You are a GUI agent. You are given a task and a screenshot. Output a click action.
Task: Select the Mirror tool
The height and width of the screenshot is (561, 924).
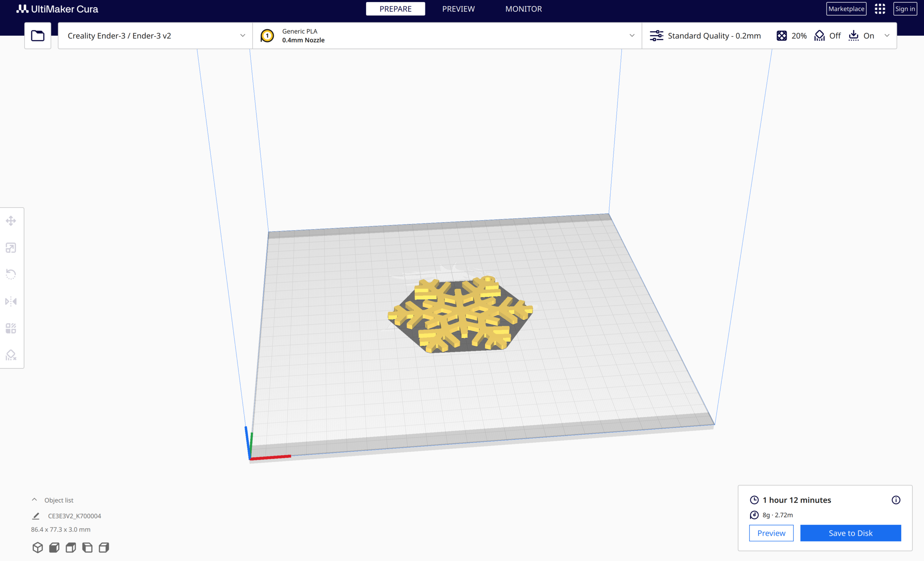(11, 301)
